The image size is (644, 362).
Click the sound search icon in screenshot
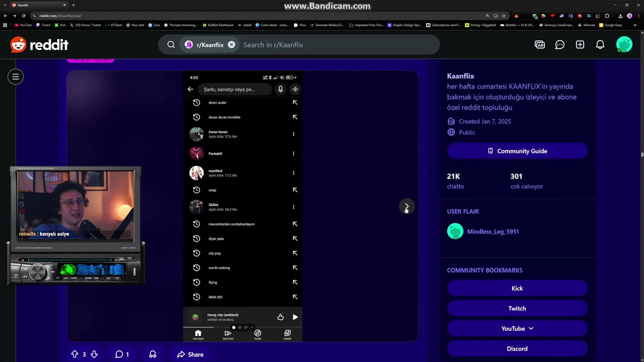pyautogui.click(x=295, y=89)
